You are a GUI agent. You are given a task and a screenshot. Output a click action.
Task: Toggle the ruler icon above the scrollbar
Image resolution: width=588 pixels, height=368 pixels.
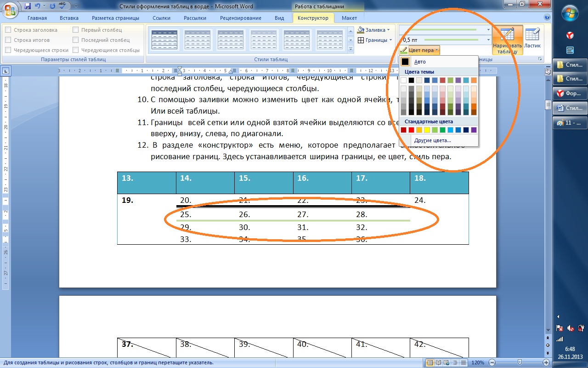click(x=548, y=71)
